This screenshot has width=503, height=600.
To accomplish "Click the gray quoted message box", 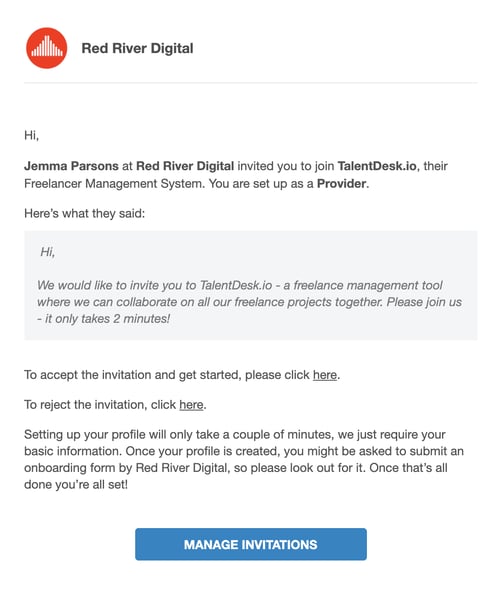I will (x=251, y=285).
